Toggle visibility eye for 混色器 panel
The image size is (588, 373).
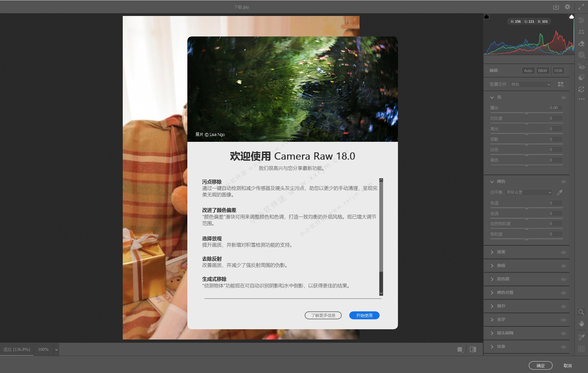pyautogui.click(x=563, y=279)
